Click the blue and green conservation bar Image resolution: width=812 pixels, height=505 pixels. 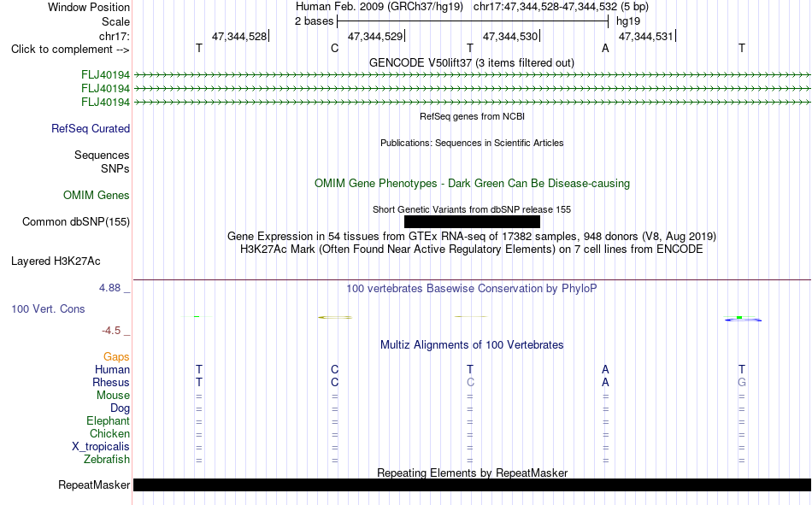tap(743, 319)
